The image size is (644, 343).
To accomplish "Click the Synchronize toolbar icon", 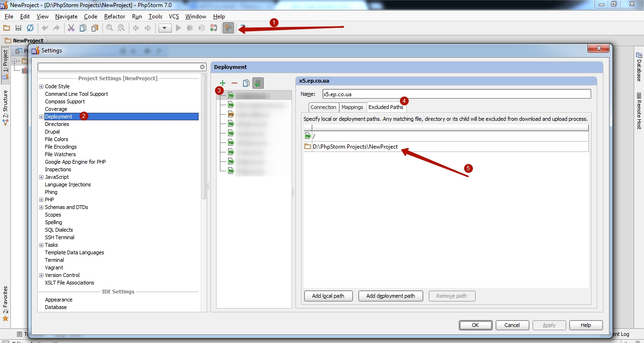I will [30, 28].
